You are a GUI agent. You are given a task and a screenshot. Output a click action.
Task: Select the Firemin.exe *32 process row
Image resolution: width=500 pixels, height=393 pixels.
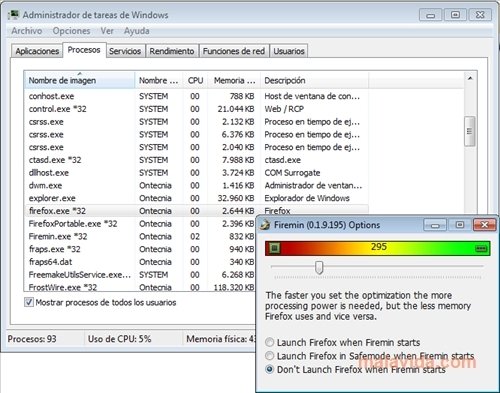pyautogui.click(x=140, y=236)
